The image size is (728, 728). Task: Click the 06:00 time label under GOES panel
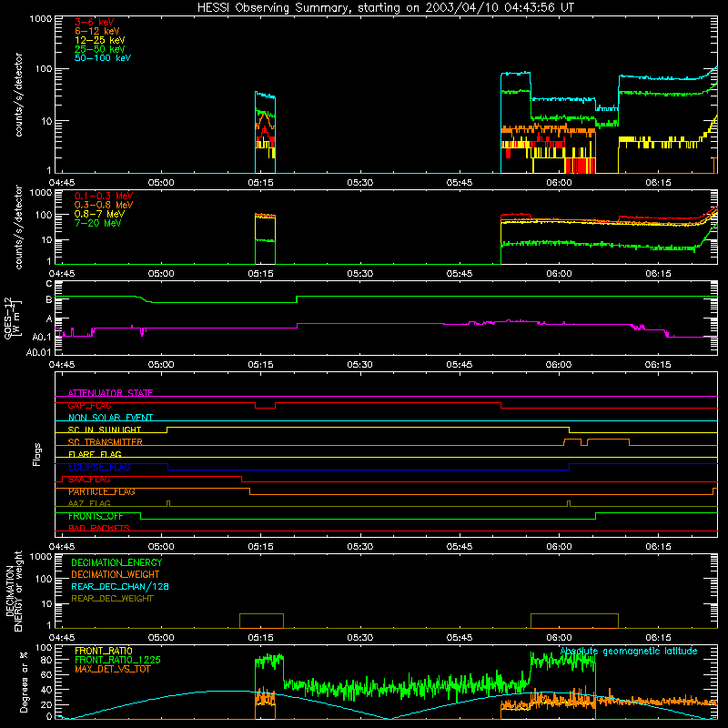[559, 365]
